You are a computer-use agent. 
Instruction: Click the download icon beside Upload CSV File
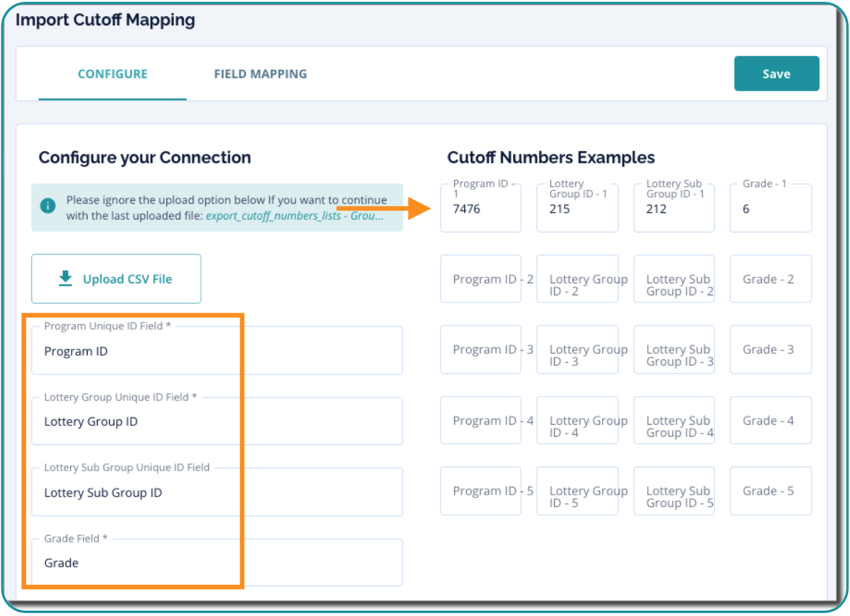[66, 278]
